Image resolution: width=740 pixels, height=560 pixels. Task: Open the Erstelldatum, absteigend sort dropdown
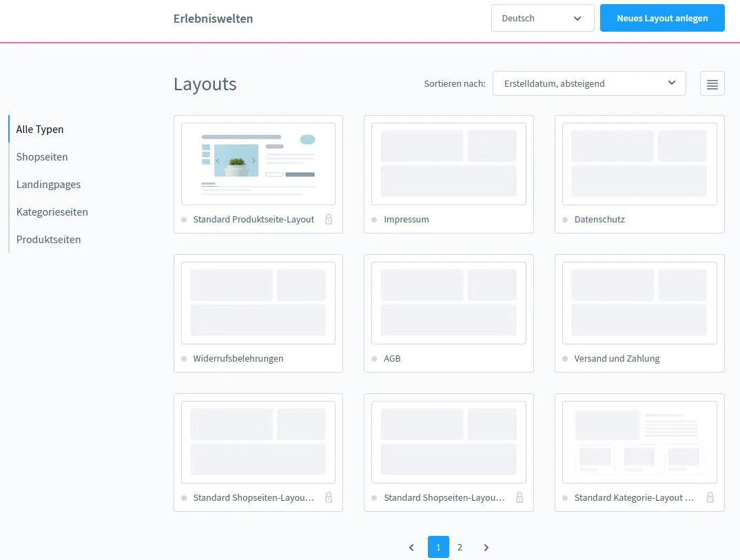click(589, 83)
